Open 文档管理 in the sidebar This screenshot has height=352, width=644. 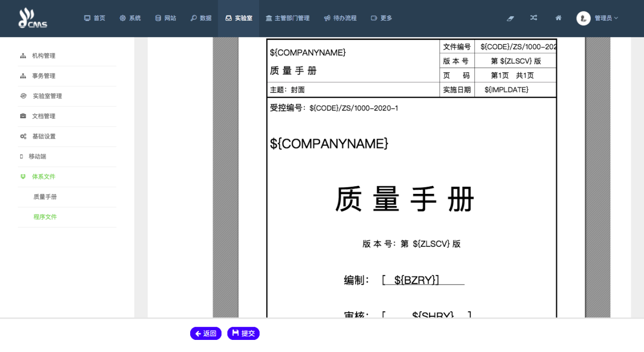tap(43, 116)
